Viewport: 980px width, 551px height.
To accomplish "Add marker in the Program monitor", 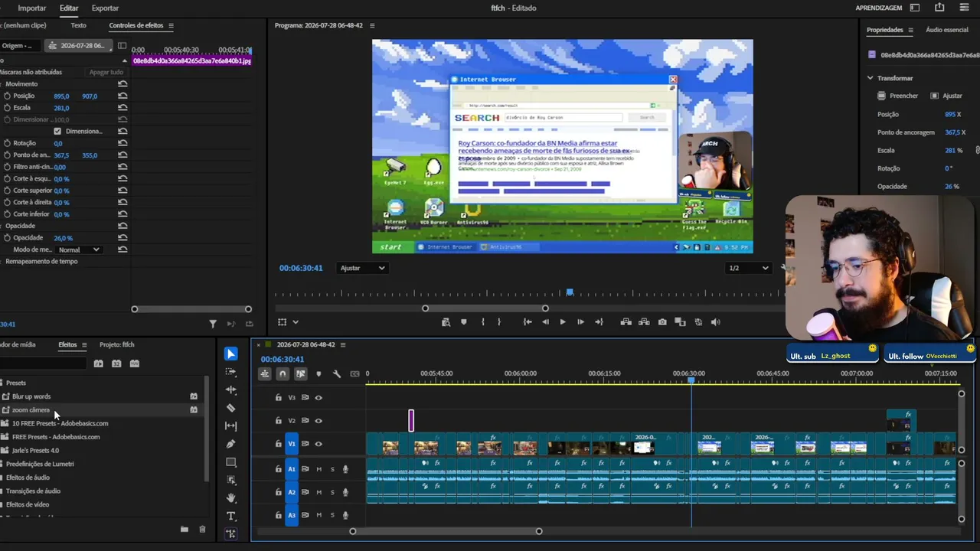I will click(x=463, y=322).
